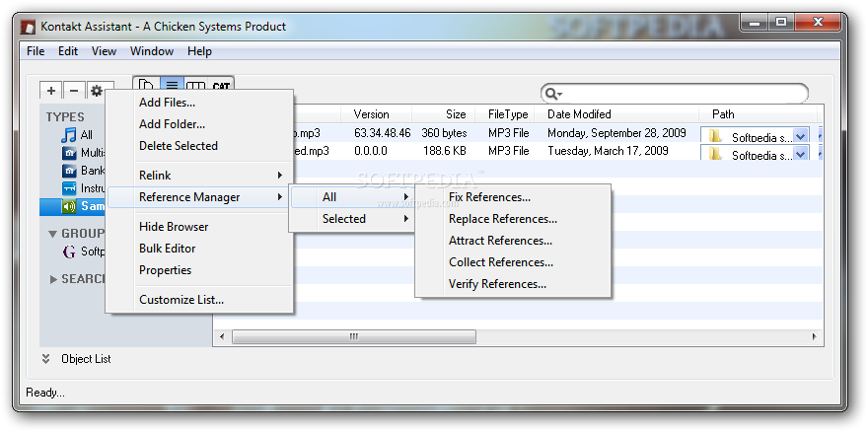
Task: Click the horizontal scrollbar left arrow
Action: tap(222, 336)
